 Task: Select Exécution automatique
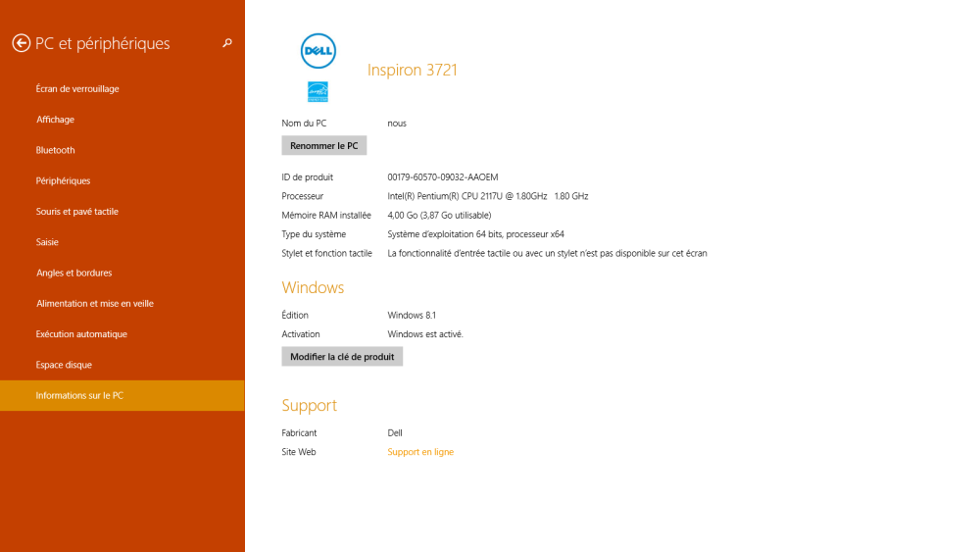[x=81, y=333]
